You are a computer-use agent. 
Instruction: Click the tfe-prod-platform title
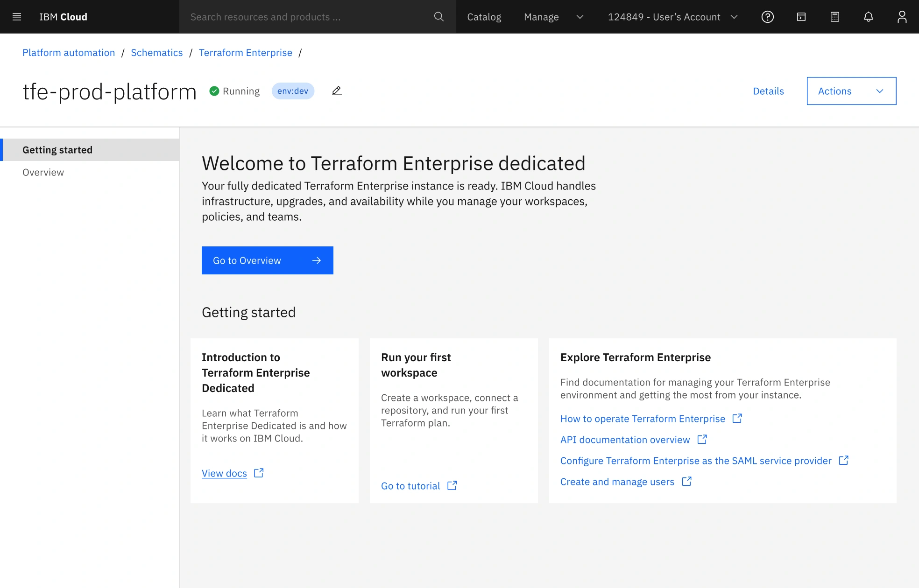110,91
